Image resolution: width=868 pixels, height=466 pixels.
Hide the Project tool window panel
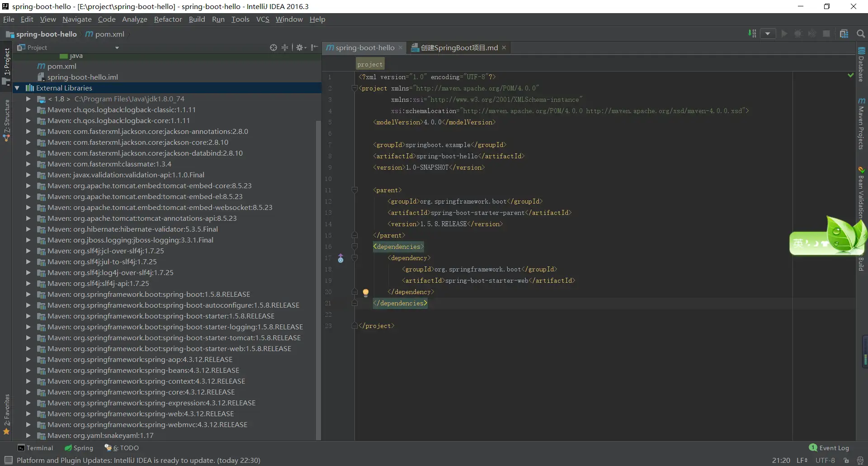pyautogui.click(x=315, y=48)
